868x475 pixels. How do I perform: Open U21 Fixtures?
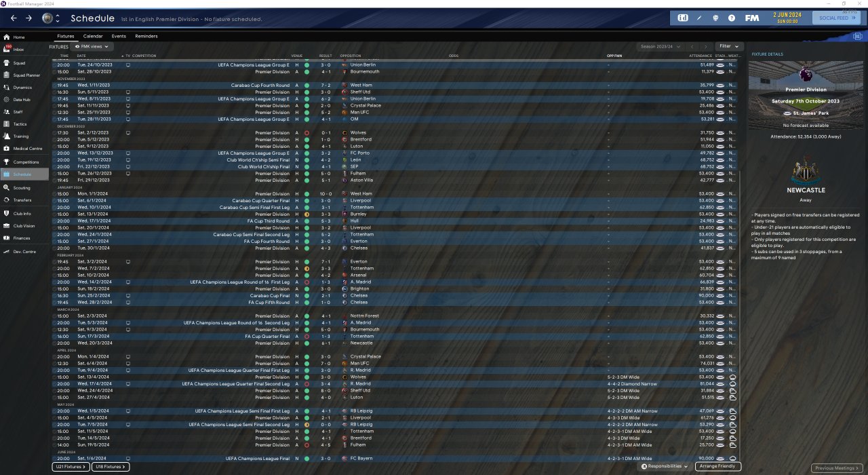tap(70, 467)
